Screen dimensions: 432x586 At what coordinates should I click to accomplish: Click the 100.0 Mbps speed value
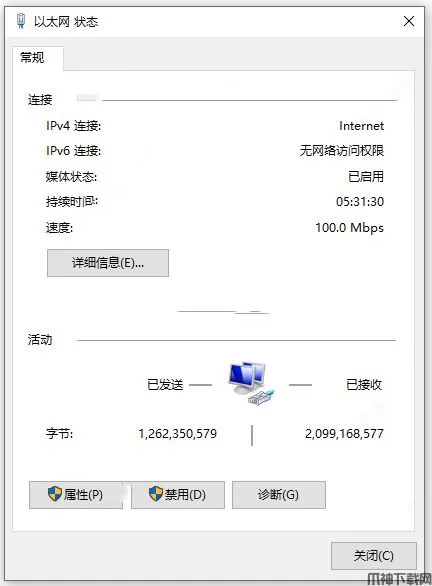tap(349, 228)
